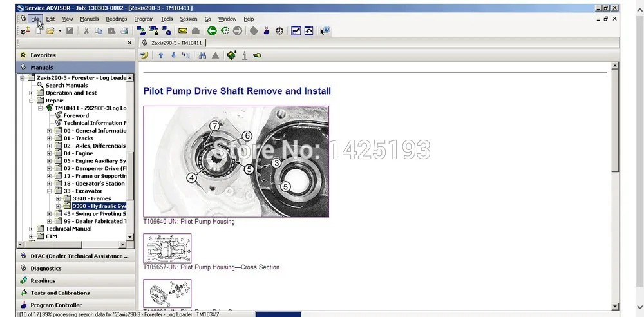Select 3360 - Hydraulic System tree item

point(99,206)
